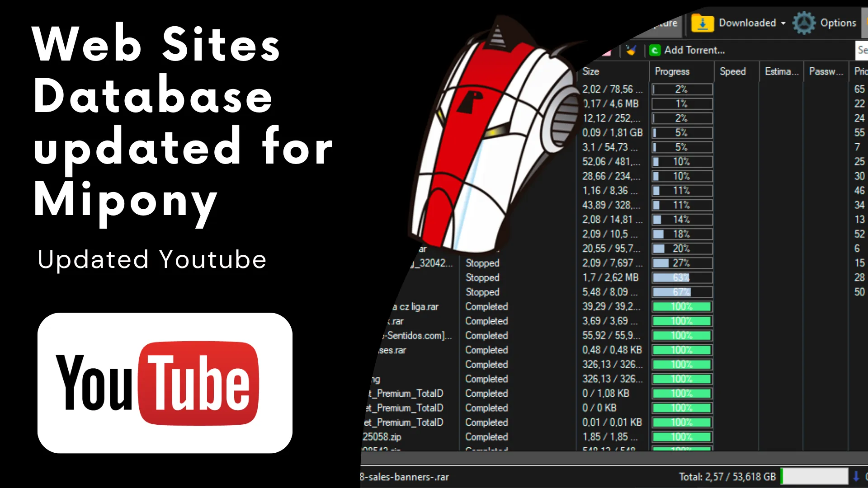Sort by the Speed column header
The image size is (868, 488).
point(732,71)
